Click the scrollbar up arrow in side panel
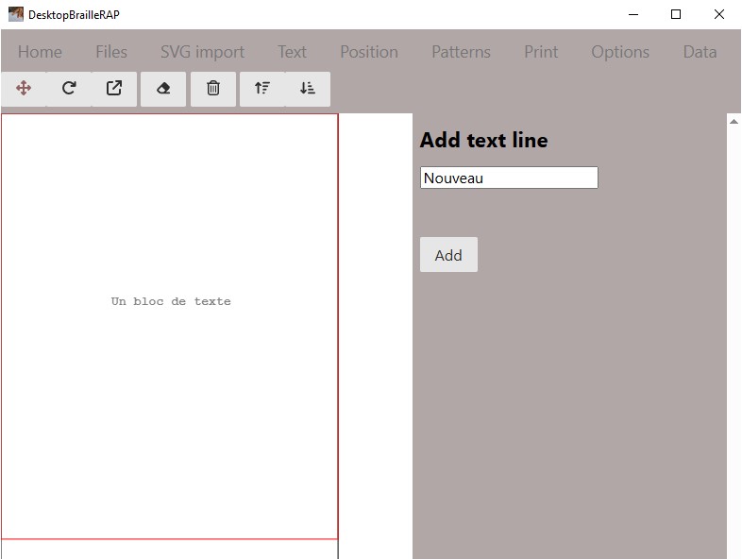 734,122
